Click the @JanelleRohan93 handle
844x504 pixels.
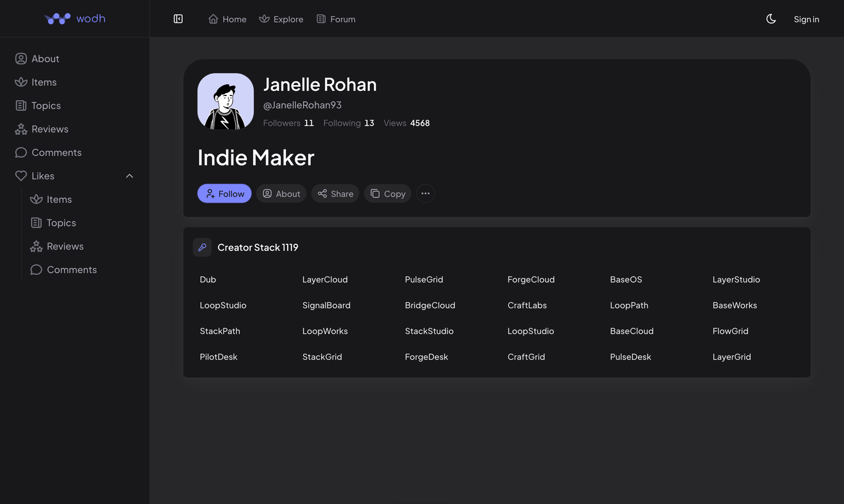[302, 105]
